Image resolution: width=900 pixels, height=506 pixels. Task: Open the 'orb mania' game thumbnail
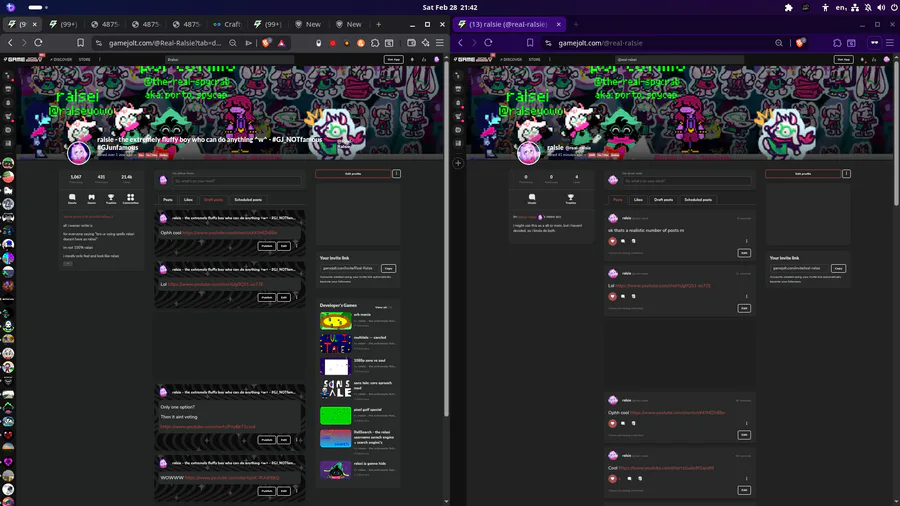coord(335,321)
